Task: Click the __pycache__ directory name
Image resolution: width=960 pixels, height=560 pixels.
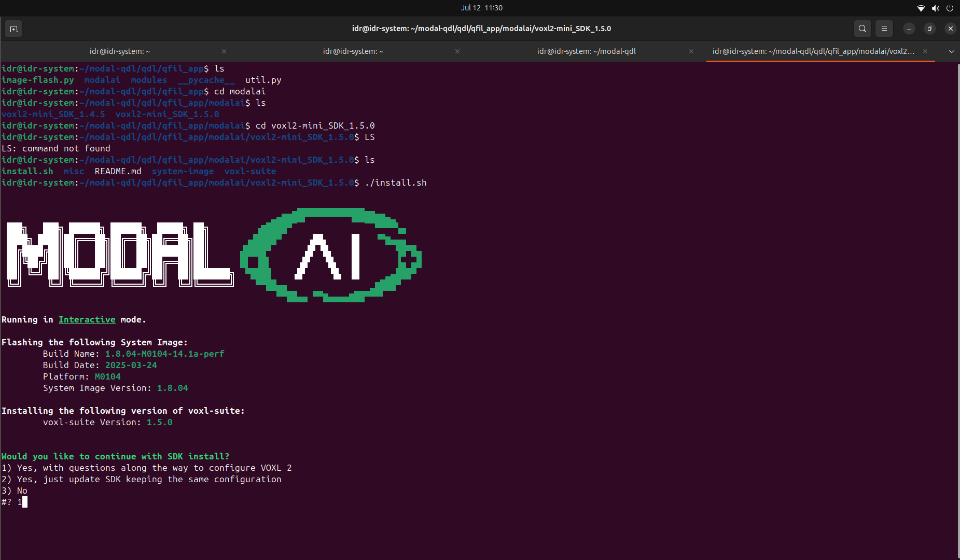Action: pyautogui.click(x=206, y=80)
